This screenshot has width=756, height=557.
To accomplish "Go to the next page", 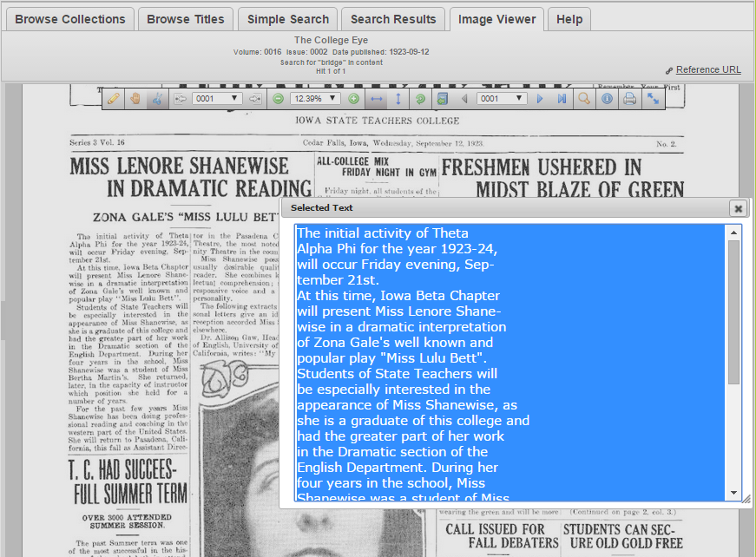I will [540, 99].
